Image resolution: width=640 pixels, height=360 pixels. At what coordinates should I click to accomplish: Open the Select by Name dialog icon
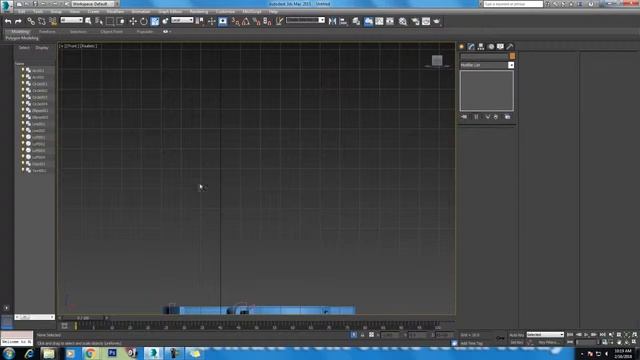99,21
